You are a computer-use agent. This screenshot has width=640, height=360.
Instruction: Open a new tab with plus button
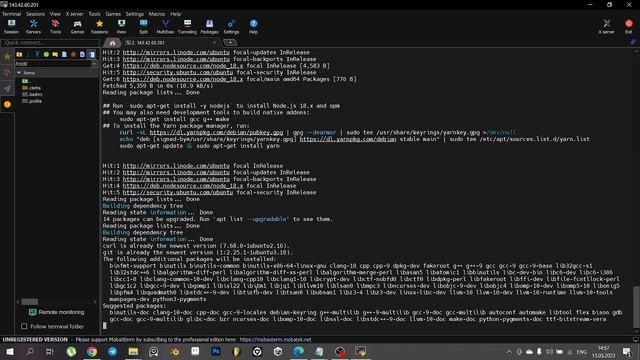230,42
